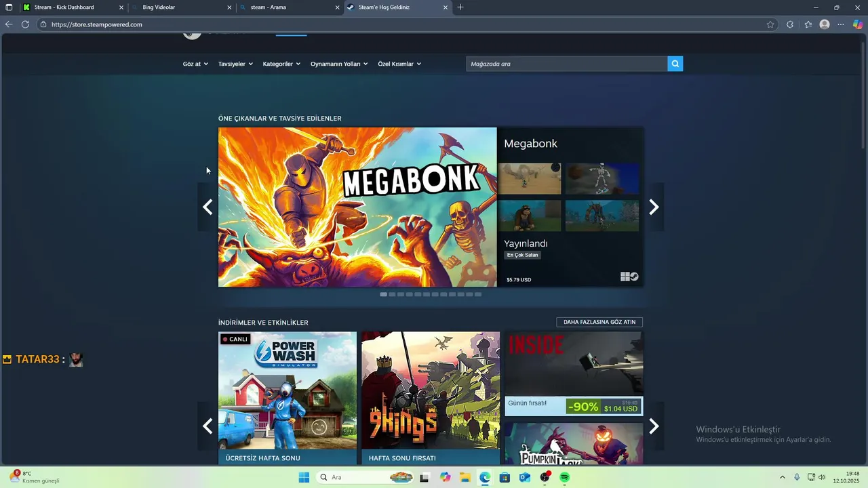Viewport: 868px width, 488px height.
Task: Open Edge tab actions menu icon
Action: point(9,7)
